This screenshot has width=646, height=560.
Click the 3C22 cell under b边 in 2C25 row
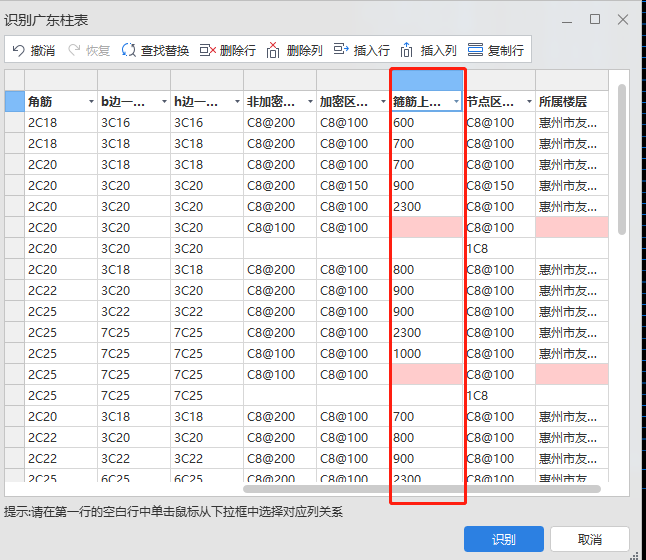pos(134,312)
